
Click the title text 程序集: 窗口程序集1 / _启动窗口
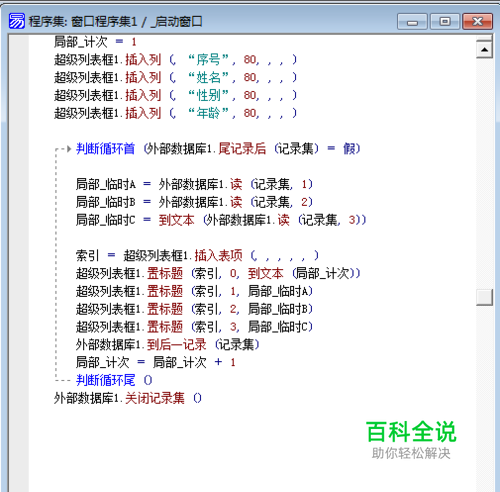[115, 22]
